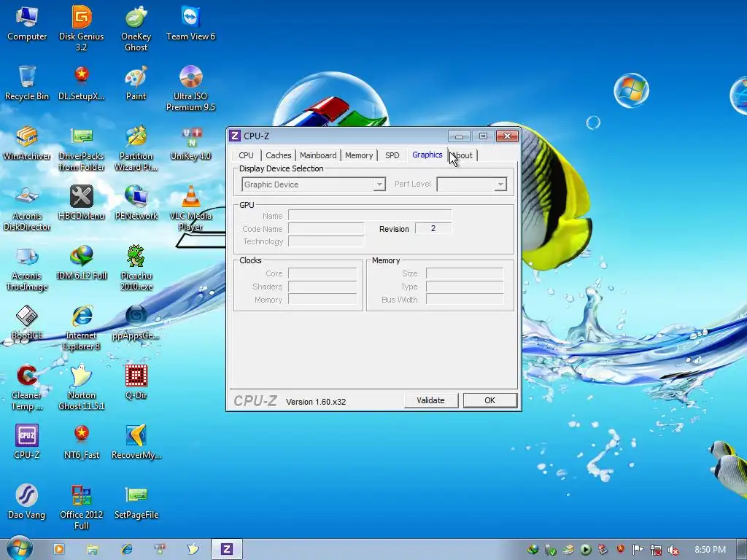Select the IDM 6.12 Full icon
Viewport: 747px width, 560px height.
click(82, 262)
